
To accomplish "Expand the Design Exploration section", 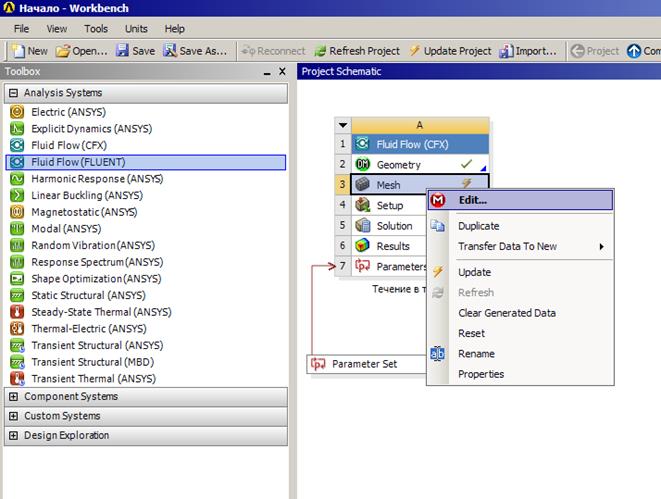I will click(13, 436).
